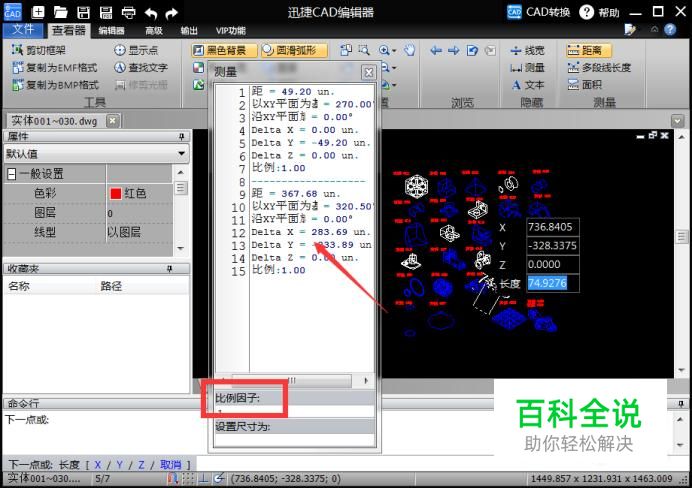Toggle the snap icon in status bar
The image size is (692, 488).
click(x=173, y=479)
